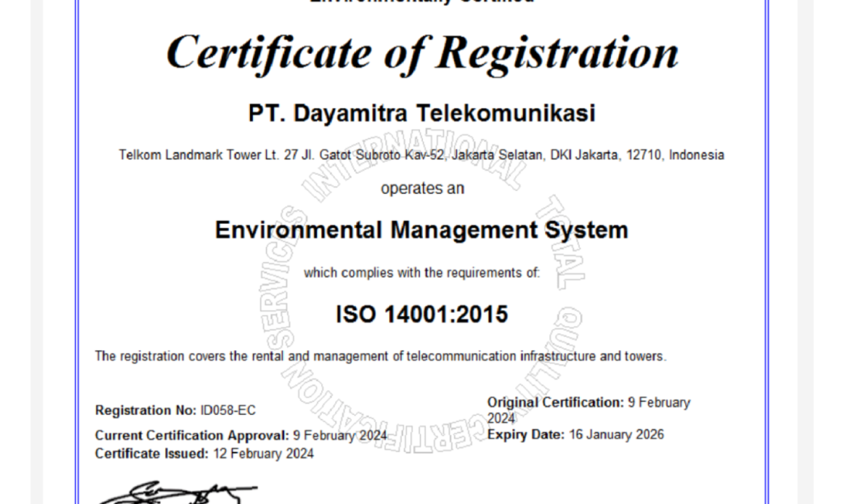
Task: Click the 'operates an' connector text
Action: coord(421,188)
